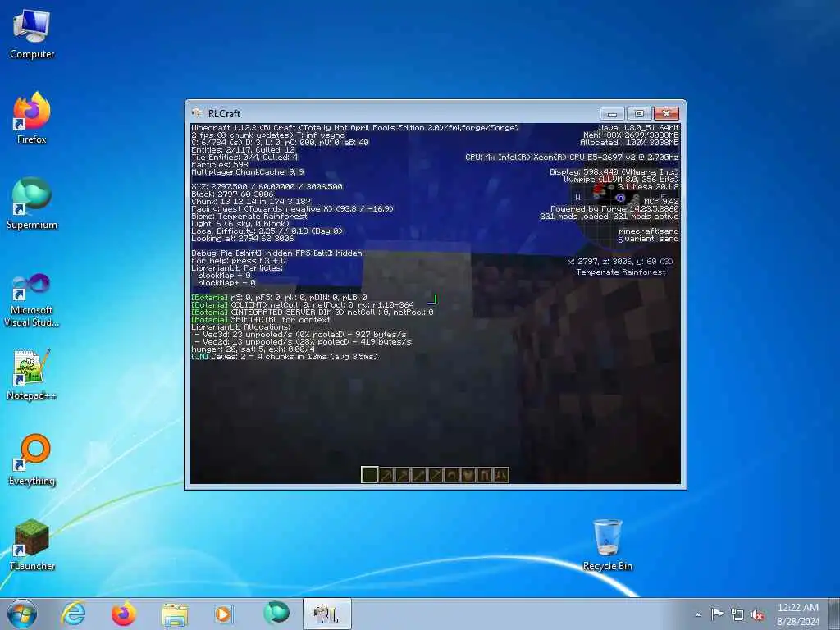
Task: Click 'Powered by Forge 14.23.5.2860' text
Action: [x=614, y=209]
